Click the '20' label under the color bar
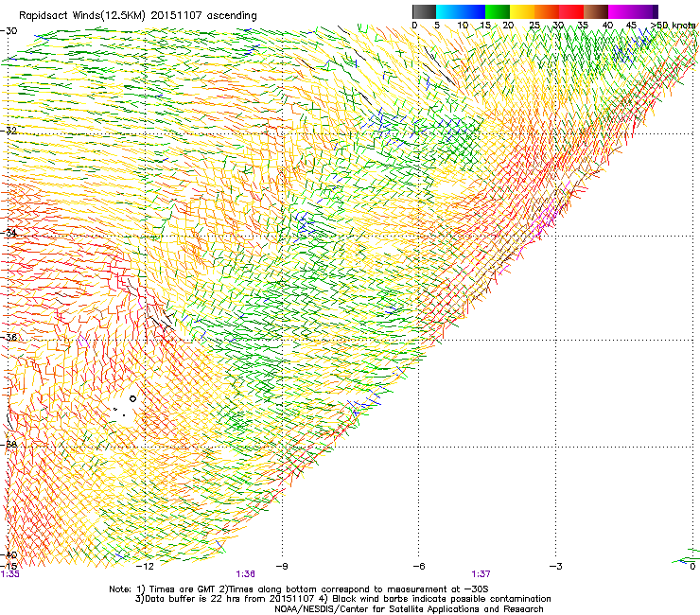The height and width of the screenshot is (615, 700). coord(508,26)
